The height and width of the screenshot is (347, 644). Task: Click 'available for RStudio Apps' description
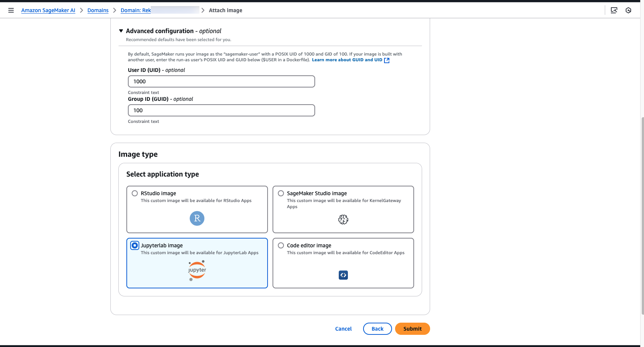tap(196, 201)
